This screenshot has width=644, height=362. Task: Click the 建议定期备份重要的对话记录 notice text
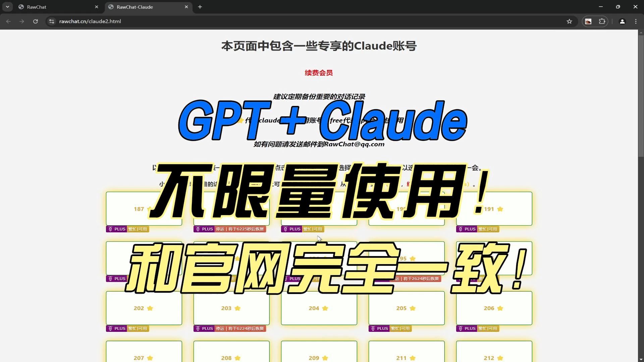[319, 97]
